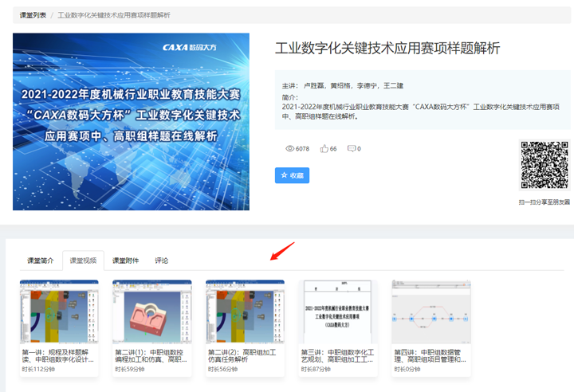Screen dimensions: 574x392
Task: Click the 收藏 favorite button
Action: point(292,175)
